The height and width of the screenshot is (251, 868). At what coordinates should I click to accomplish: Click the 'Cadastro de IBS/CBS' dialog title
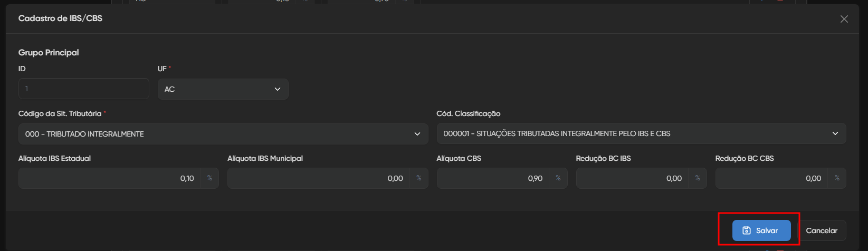pos(60,18)
